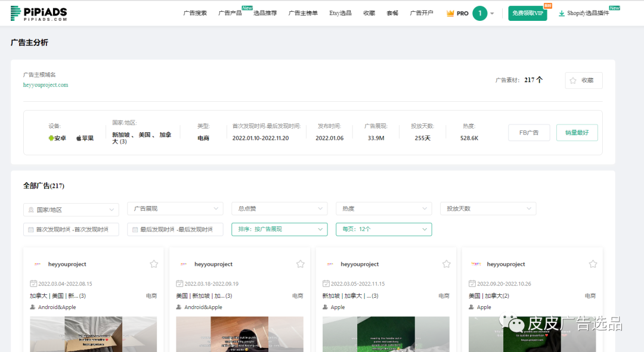Image resolution: width=644 pixels, height=352 pixels.
Task: Star the ad dated 2022.03.05-2022.11.15
Action: point(447,264)
